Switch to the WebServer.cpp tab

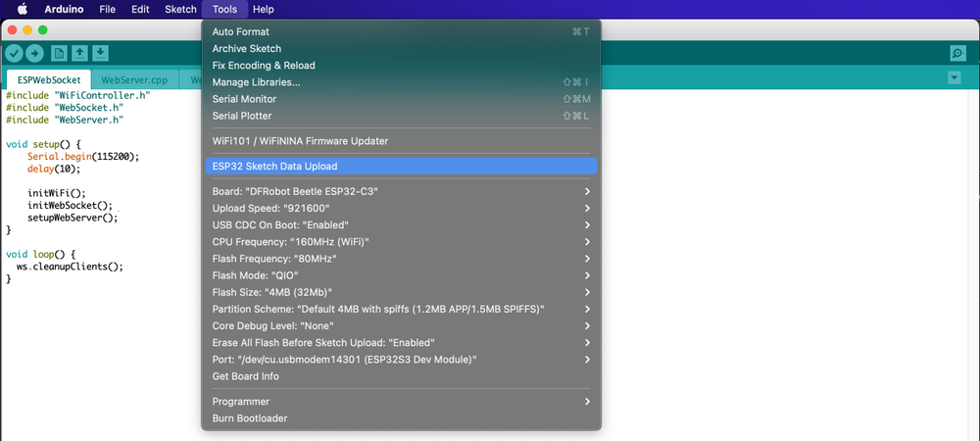135,79
